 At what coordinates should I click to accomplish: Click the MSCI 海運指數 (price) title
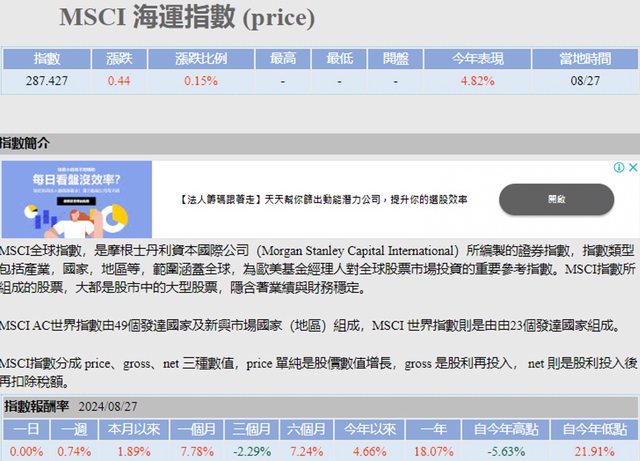pos(187,17)
